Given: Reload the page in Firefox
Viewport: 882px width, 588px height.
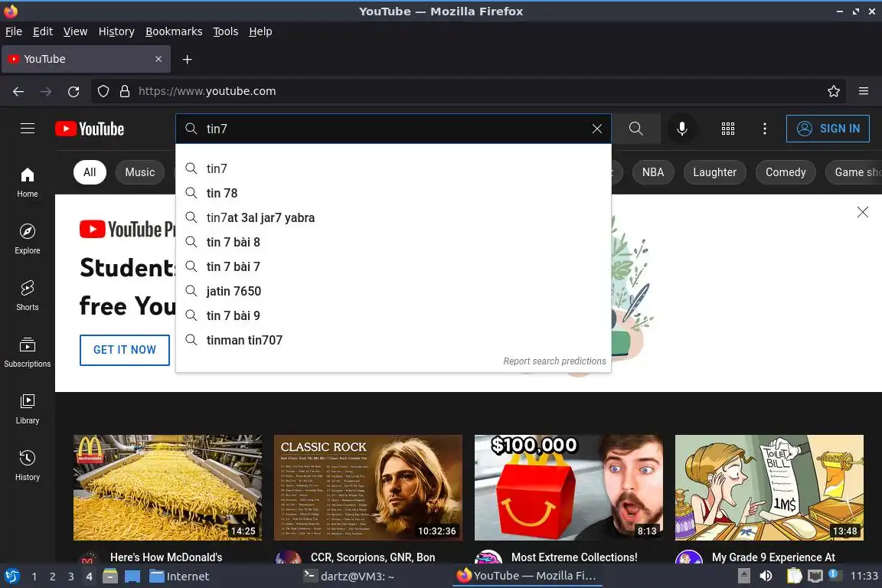Looking at the screenshot, I should (x=73, y=91).
